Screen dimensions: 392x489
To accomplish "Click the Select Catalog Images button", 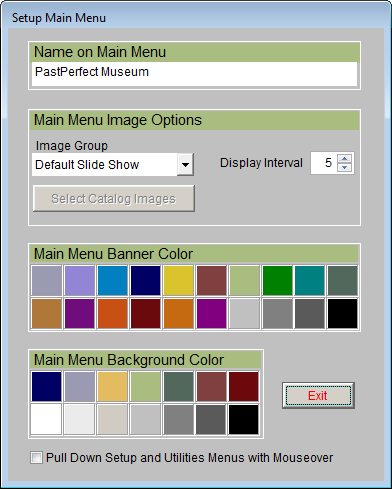I will 114,199.
